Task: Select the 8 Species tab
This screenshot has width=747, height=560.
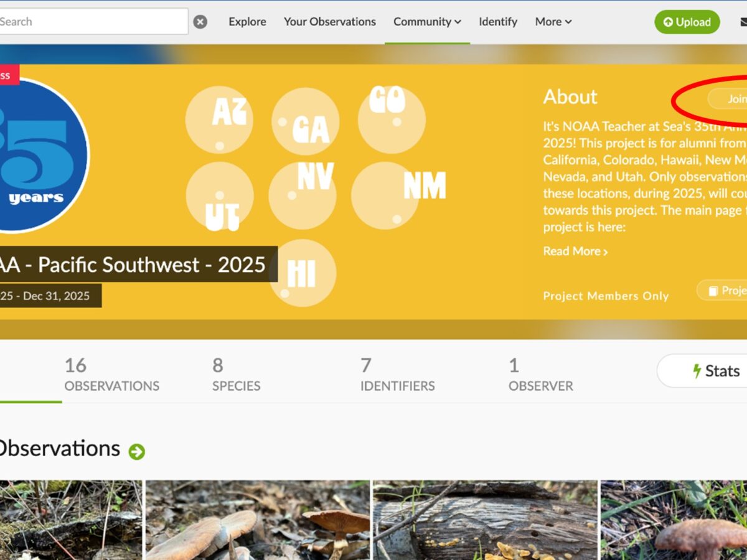Action: tap(237, 375)
